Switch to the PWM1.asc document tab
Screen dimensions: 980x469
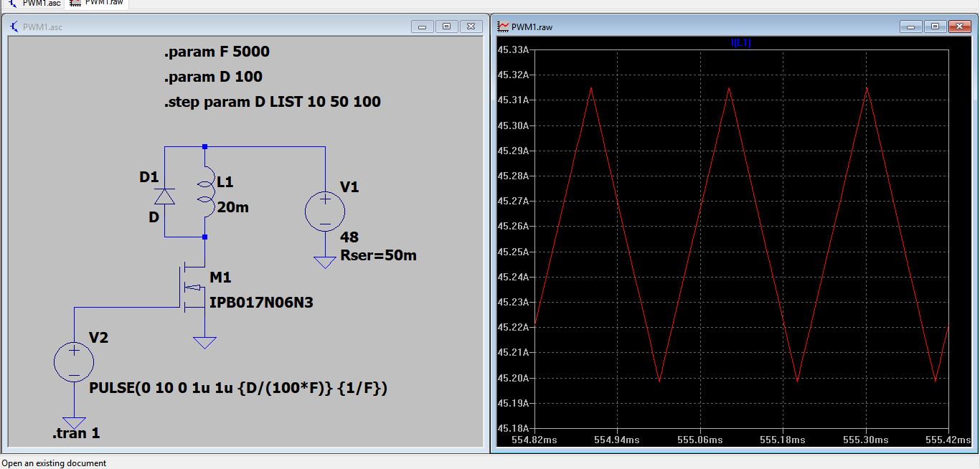coord(34,3)
